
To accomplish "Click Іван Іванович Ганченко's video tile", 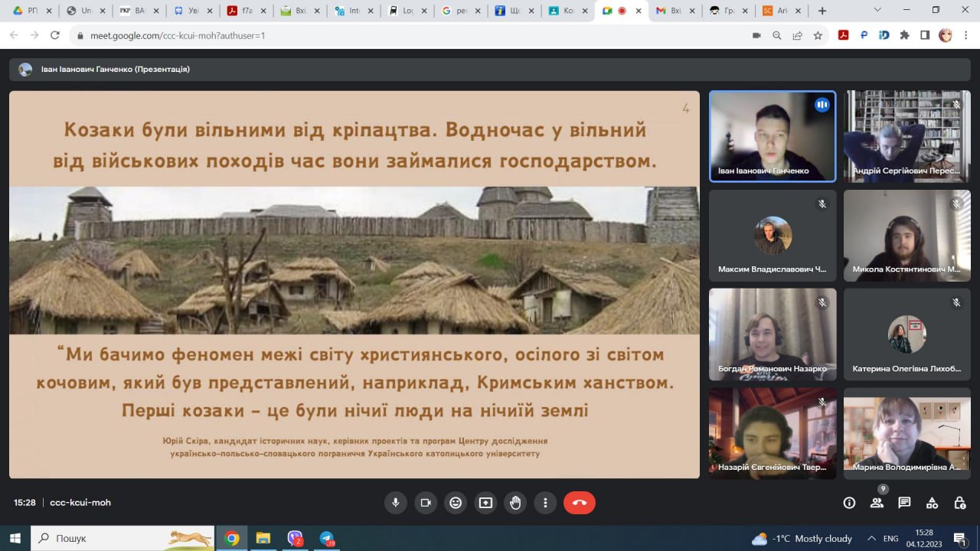I will (772, 136).
